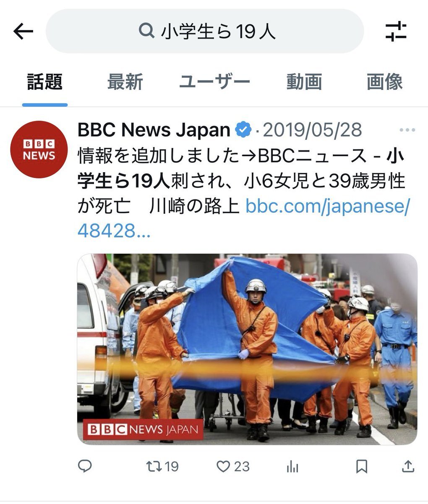Screen dimensions: 428x504
Task: Select the 話題 tab
Action: pos(45,82)
